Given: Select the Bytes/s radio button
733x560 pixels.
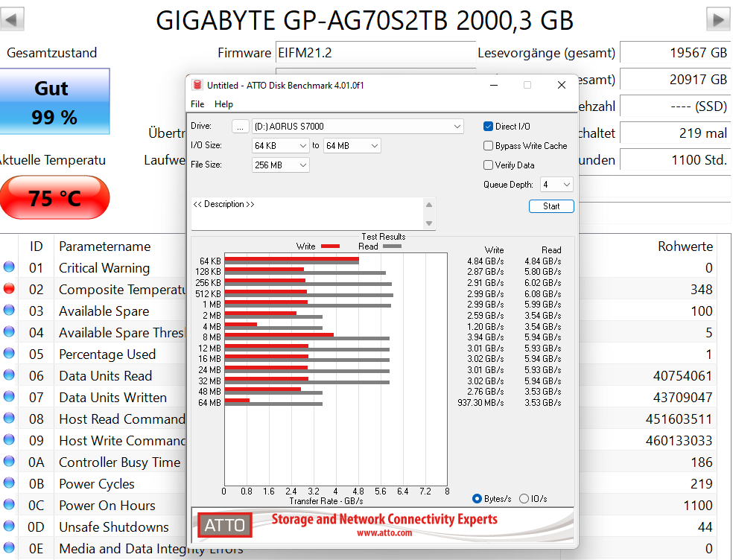Looking at the screenshot, I should pos(477,499).
